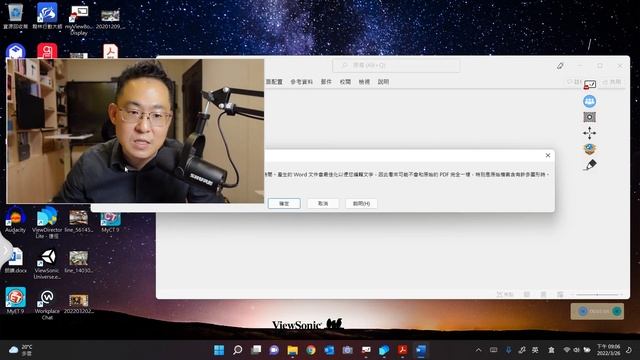
Task: Open the Review tab in the Word ribbon
Action: click(345, 82)
